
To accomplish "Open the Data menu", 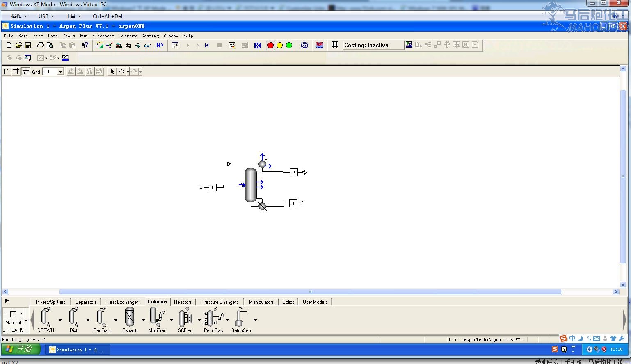I will point(53,36).
